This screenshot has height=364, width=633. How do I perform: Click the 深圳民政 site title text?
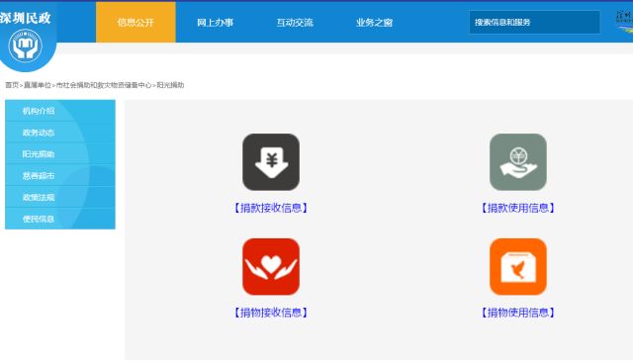click(x=25, y=18)
